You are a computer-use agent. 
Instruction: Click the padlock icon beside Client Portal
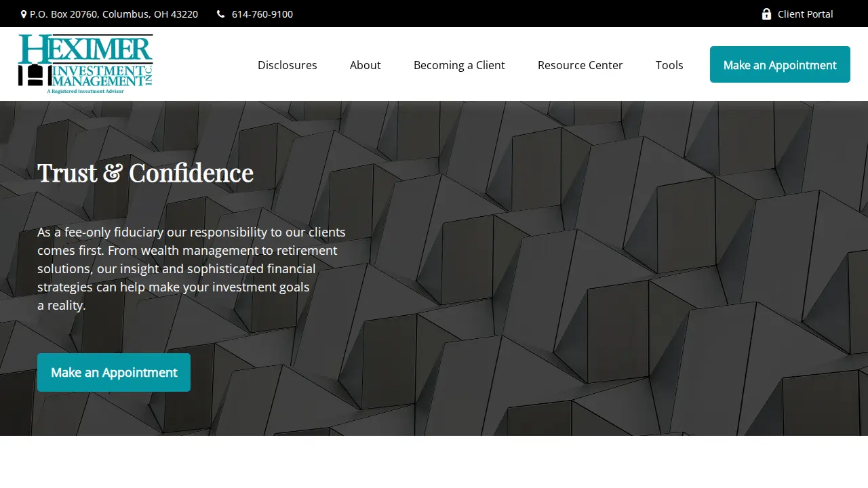766,14
